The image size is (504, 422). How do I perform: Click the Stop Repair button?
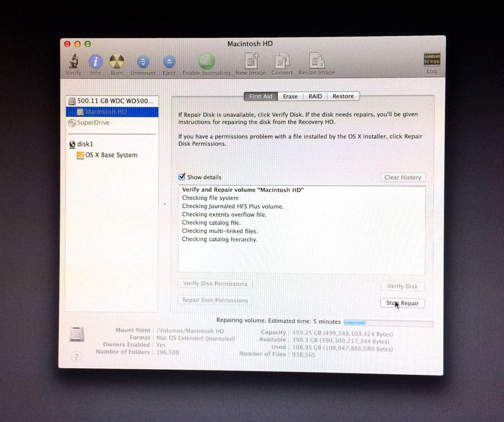tap(403, 303)
